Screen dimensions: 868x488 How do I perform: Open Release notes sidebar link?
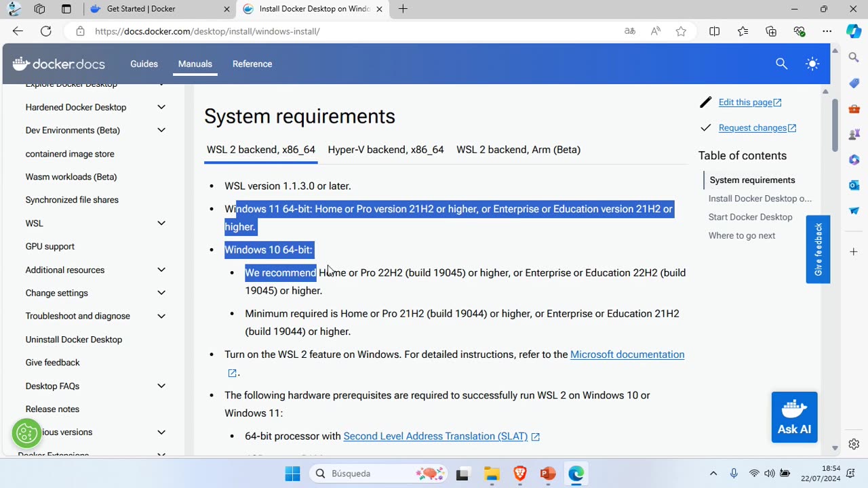pos(52,409)
